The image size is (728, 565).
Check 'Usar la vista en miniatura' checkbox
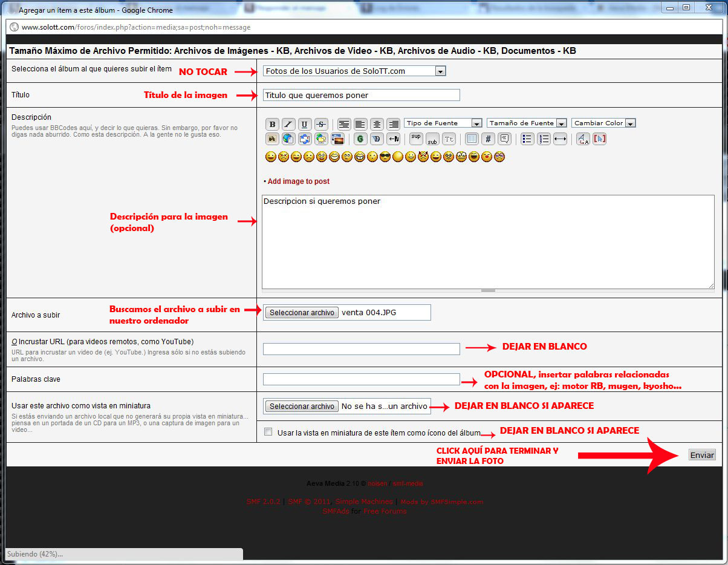(268, 432)
